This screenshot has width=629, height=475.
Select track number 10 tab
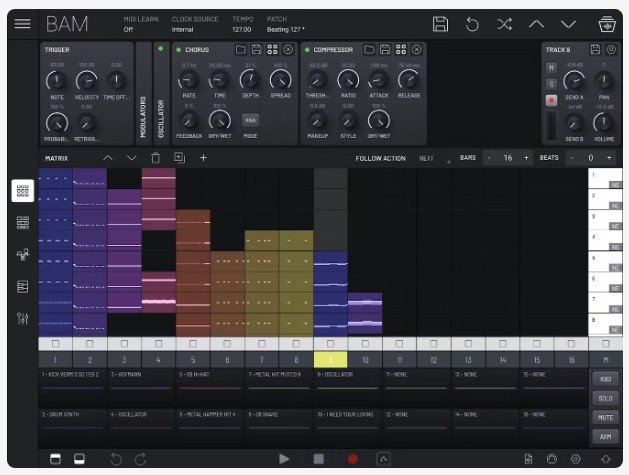click(365, 360)
